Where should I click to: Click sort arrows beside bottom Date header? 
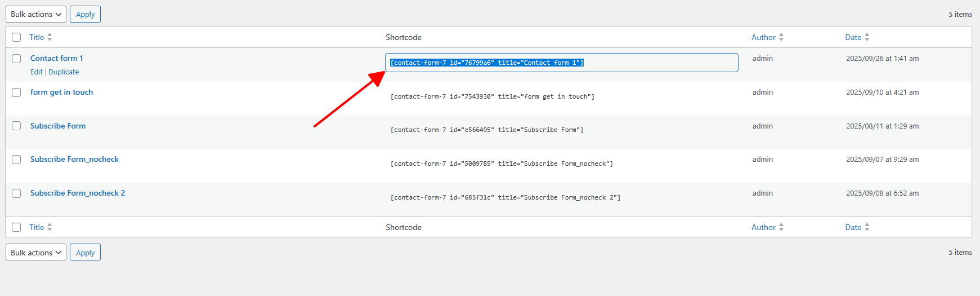coord(867,227)
